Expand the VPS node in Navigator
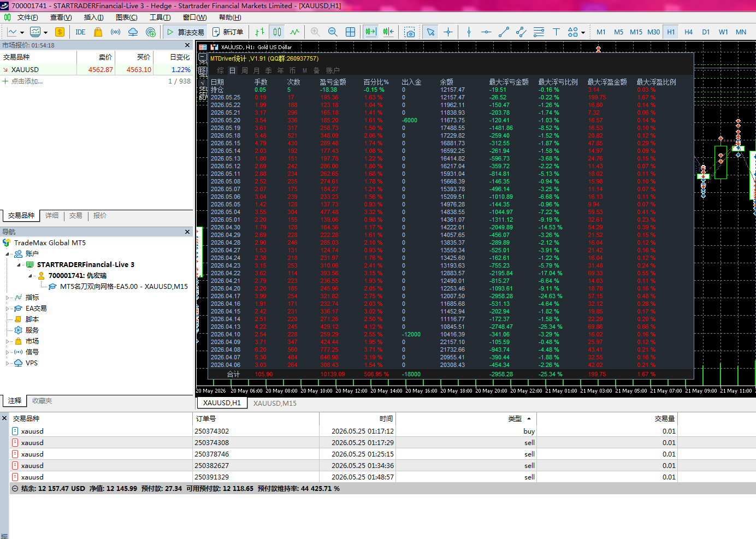 (x=8, y=363)
